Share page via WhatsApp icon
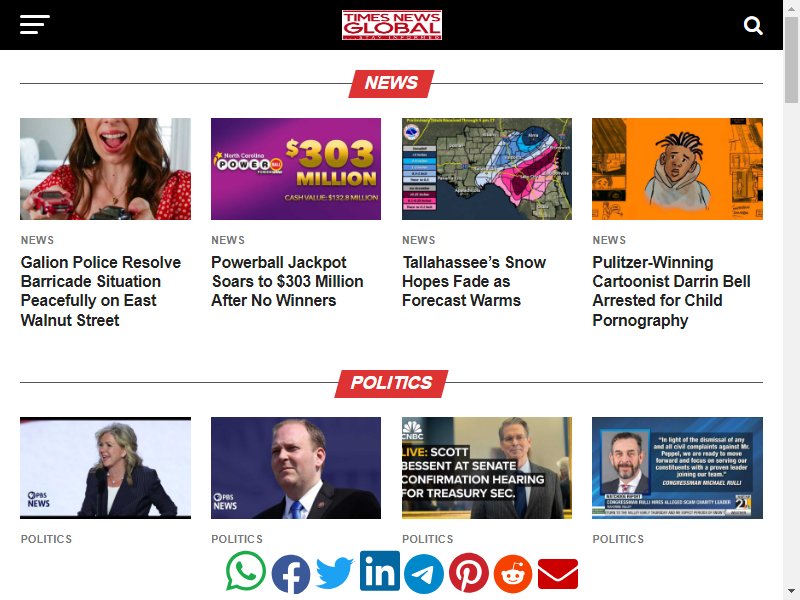 (x=246, y=571)
